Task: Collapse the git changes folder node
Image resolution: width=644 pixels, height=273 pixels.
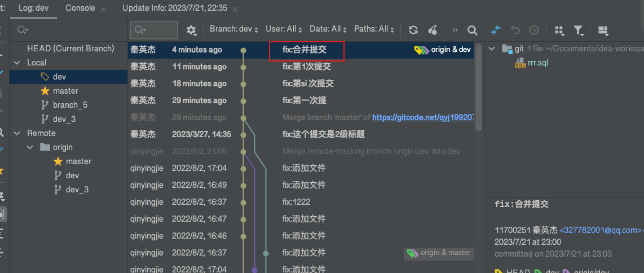Action: click(491, 49)
